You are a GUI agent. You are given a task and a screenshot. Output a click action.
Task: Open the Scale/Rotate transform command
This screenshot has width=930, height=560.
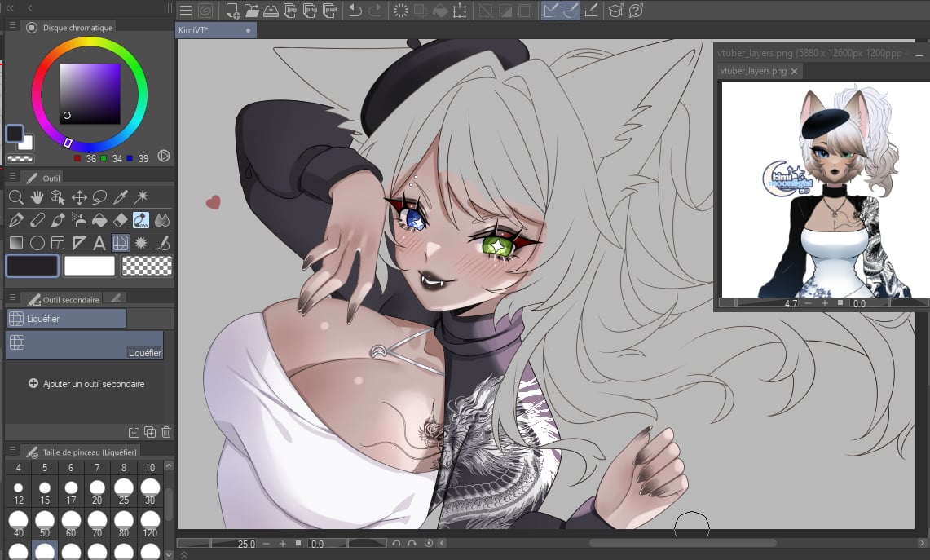(x=460, y=11)
